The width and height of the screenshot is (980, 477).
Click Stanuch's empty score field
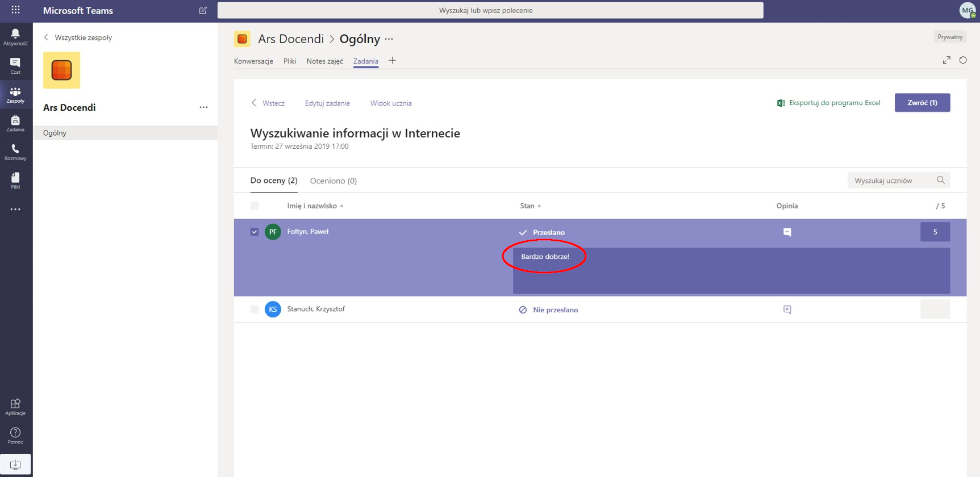pos(935,309)
